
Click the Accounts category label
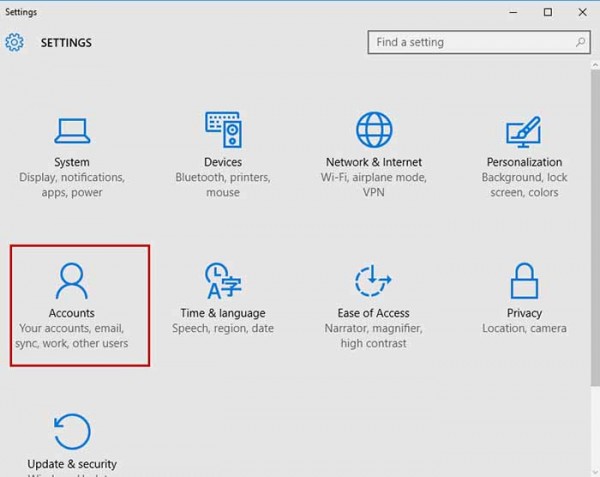click(72, 313)
